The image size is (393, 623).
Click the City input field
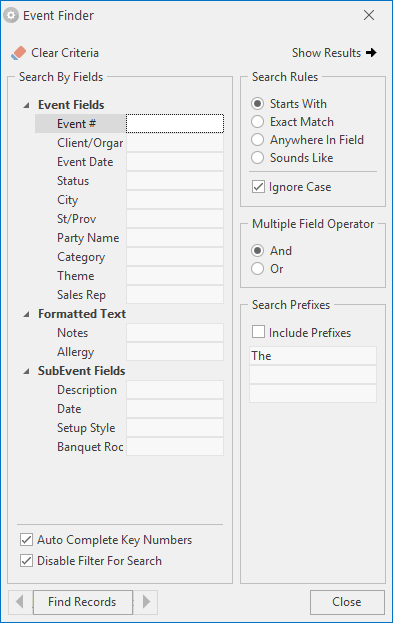point(175,200)
